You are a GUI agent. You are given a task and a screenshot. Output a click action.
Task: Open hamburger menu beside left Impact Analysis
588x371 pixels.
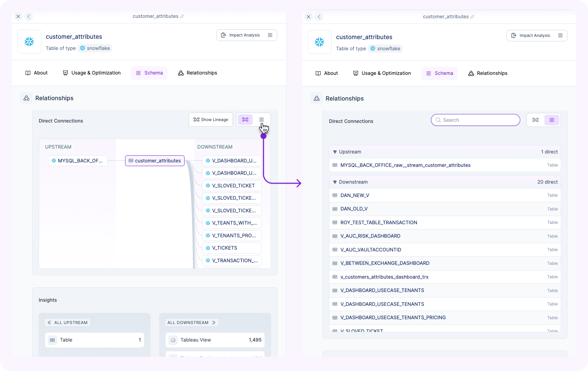tap(270, 35)
